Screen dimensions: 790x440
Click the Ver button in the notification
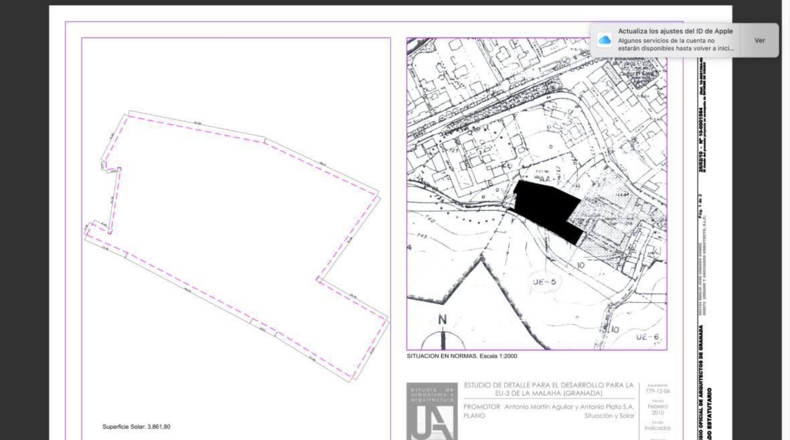click(759, 40)
